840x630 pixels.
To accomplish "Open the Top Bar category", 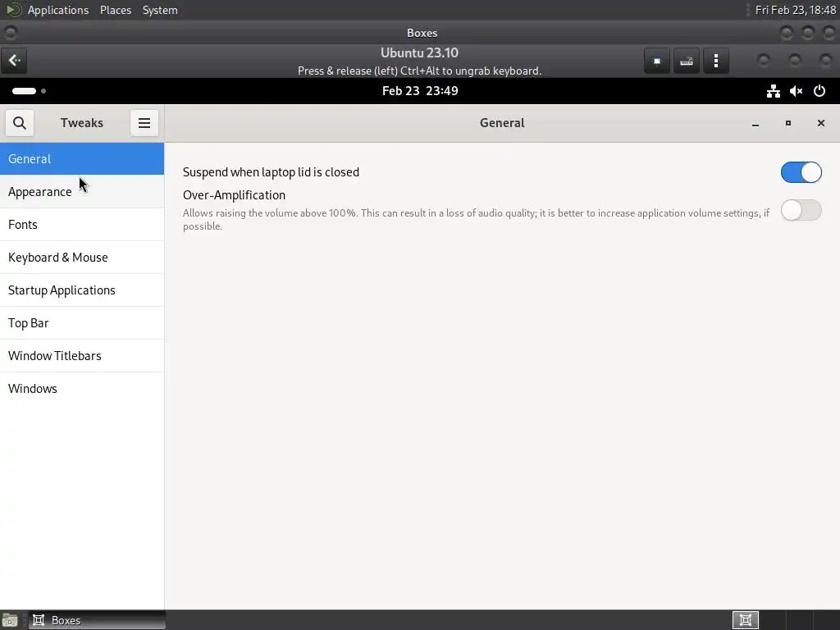I will pos(82,323).
